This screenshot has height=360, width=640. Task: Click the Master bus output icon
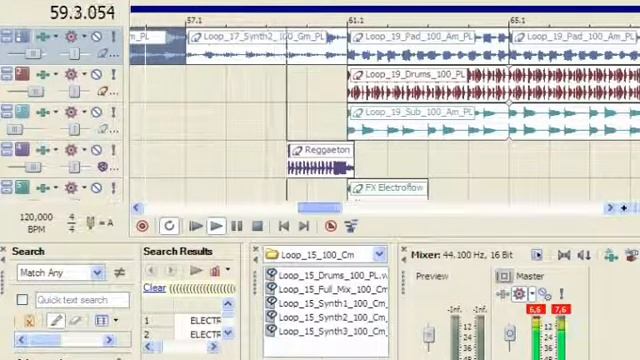click(x=504, y=276)
